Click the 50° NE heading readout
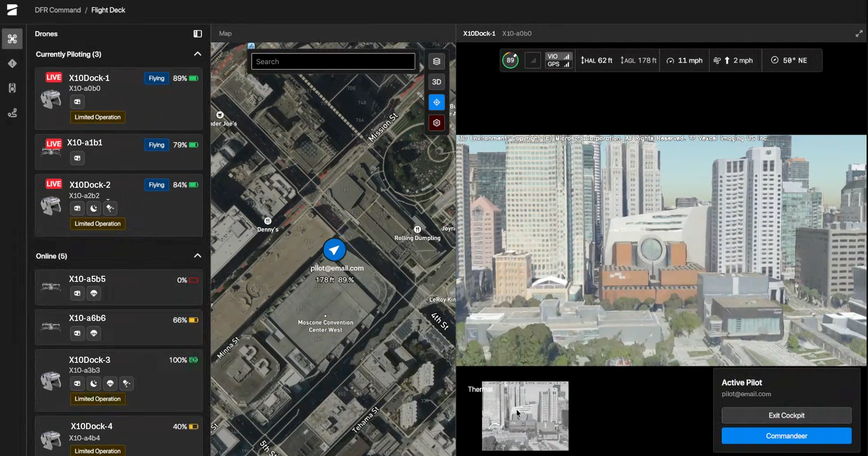 point(789,60)
